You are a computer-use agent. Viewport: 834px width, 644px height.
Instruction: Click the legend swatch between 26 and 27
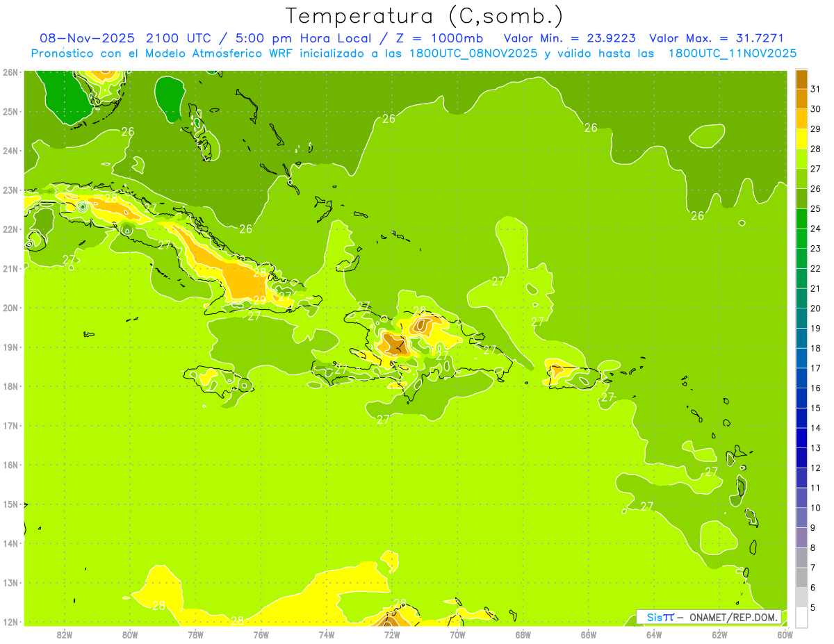801,179
